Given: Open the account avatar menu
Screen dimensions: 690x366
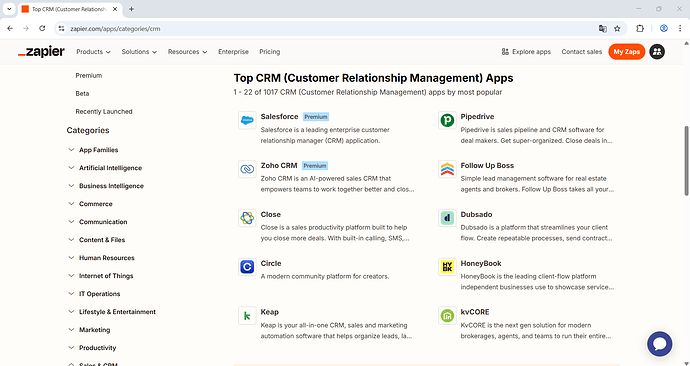Looking at the screenshot, I should pyautogui.click(x=657, y=52).
